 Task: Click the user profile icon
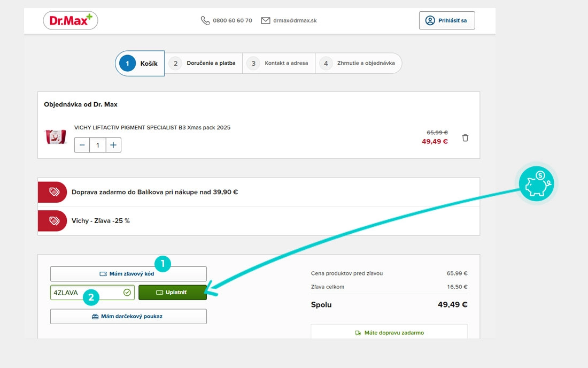click(x=430, y=20)
